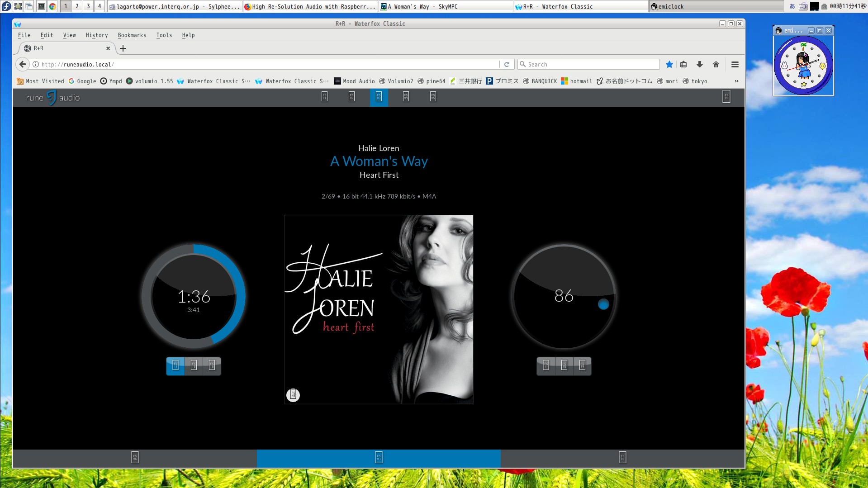
Task: Switch to highlighted Playback tab in bottom bar
Action: tap(379, 458)
